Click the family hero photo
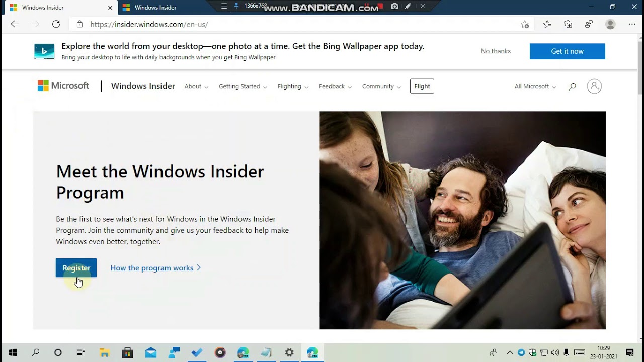The width and height of the screenshot is (644, 362). click(462, 220)
